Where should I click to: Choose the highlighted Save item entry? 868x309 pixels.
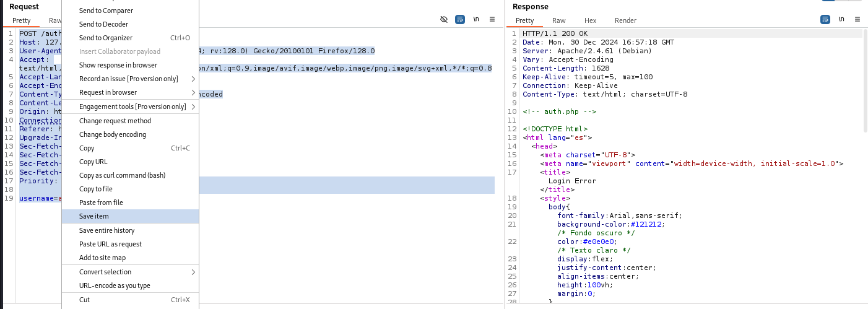click(130, 216)
